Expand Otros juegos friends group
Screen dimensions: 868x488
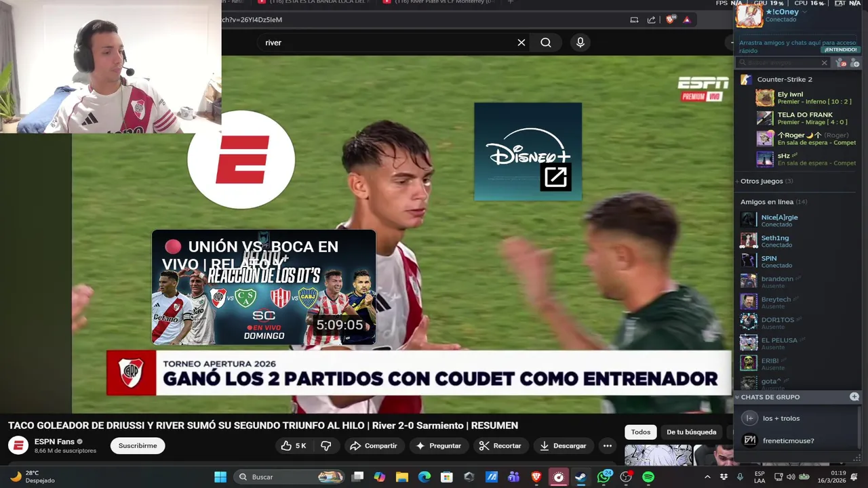click(x=766, y=181)
